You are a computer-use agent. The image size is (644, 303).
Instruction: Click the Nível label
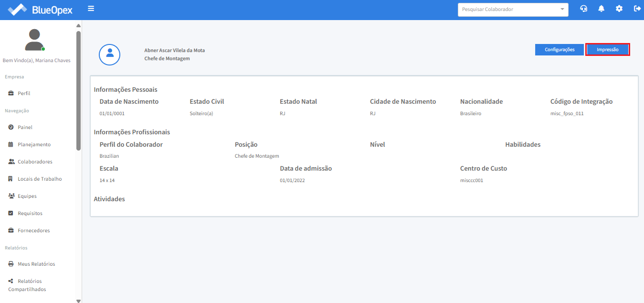point(377,144)
